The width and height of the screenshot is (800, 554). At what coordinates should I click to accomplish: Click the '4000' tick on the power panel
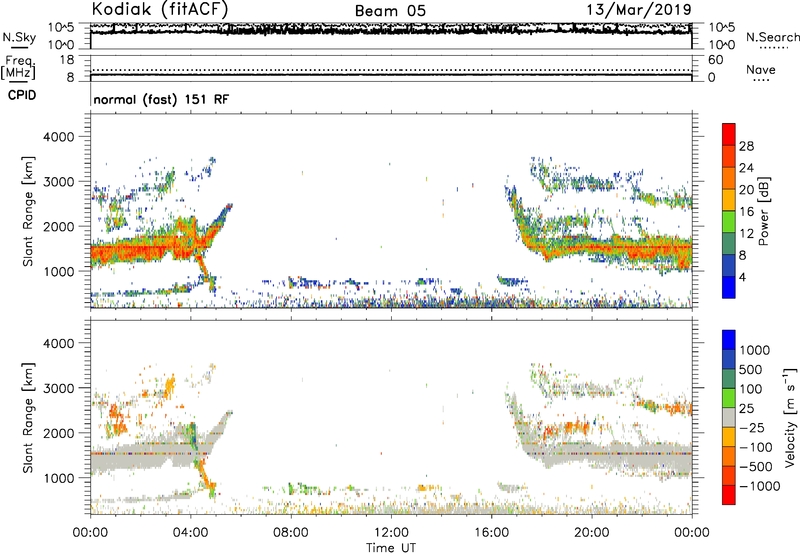click(x=59, y=137)
